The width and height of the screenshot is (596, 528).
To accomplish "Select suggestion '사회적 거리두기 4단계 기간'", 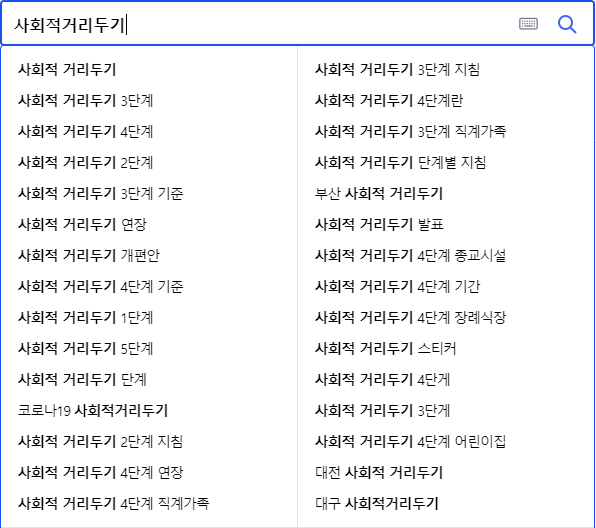I will (x=398, y=287).
